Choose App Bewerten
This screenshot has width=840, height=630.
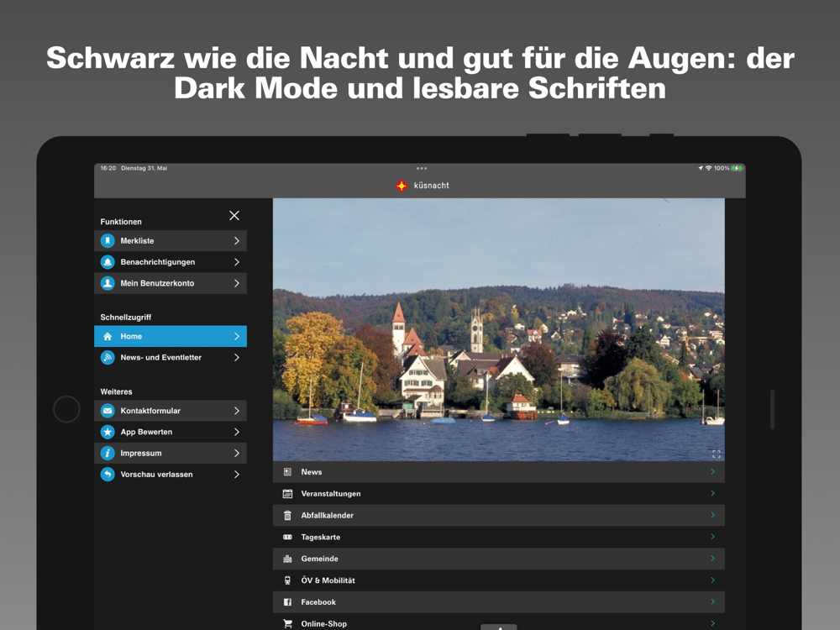pyautogui.click(x=171, y=432)
